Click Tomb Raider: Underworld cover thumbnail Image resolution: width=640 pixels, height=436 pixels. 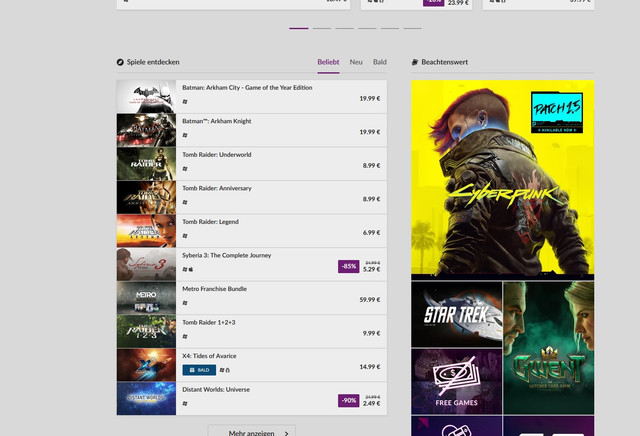click(x=146, y=164)
